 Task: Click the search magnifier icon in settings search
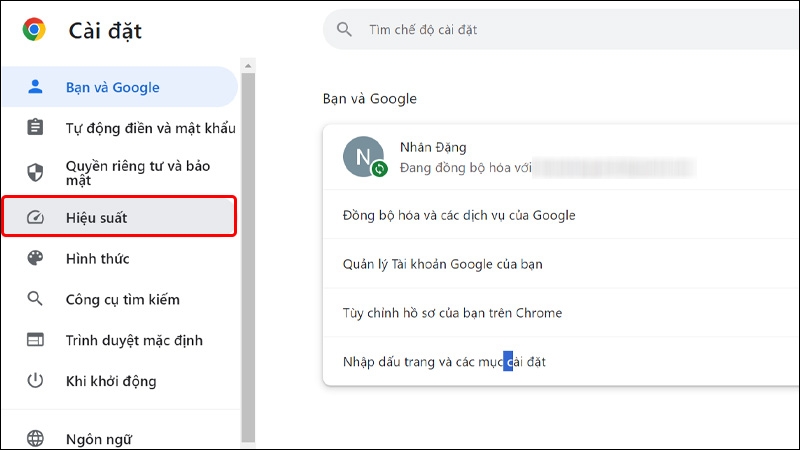coord(344,30)
